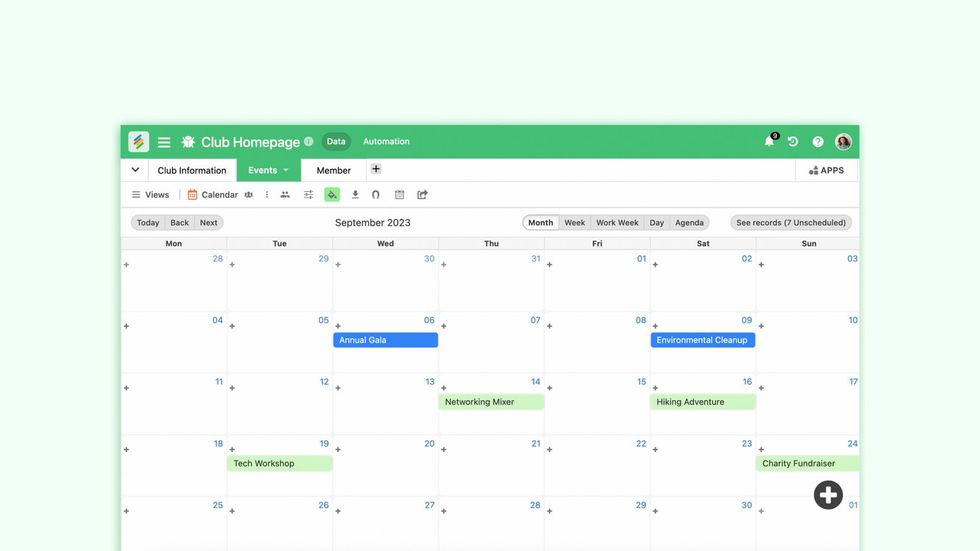Click the paint bucket color icon
Viewport: 980px width, 551px height.
pos(332,195)
